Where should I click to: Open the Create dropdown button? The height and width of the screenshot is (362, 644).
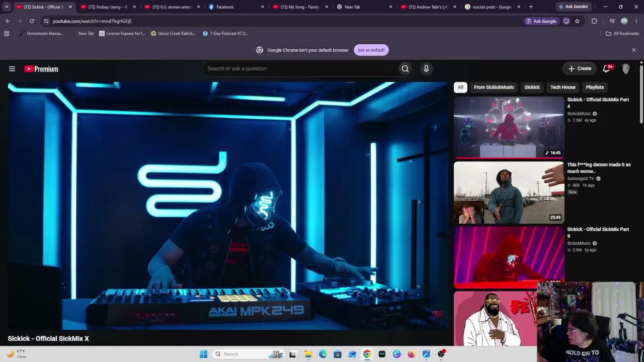coord(580,69)
